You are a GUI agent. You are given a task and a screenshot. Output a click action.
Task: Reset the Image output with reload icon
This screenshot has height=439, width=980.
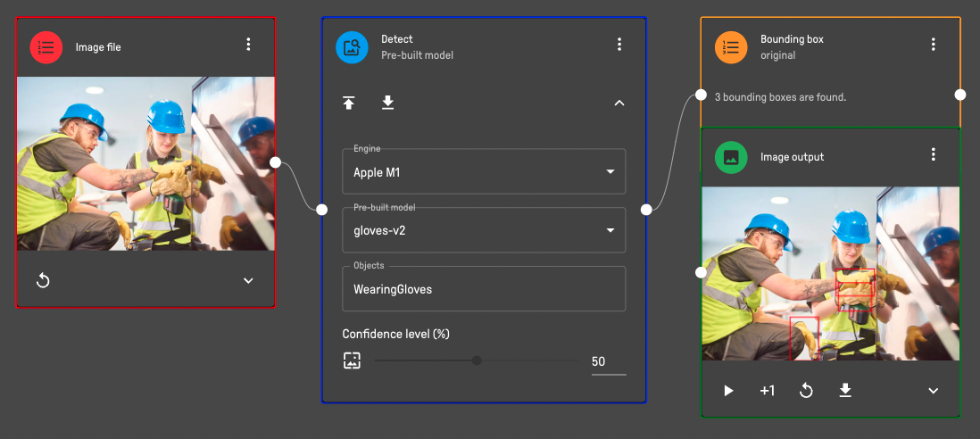806,391
